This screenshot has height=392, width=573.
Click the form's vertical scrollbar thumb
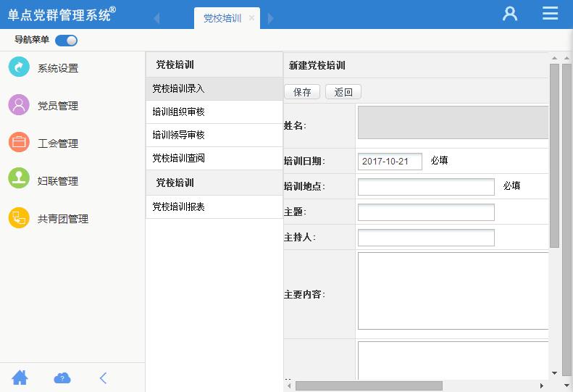pos(554,156)
